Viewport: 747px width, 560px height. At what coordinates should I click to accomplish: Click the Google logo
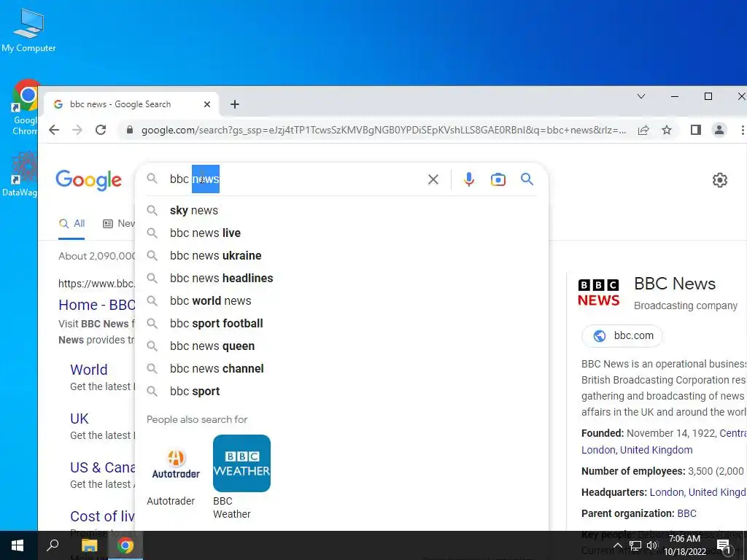(x=88, y=180)
